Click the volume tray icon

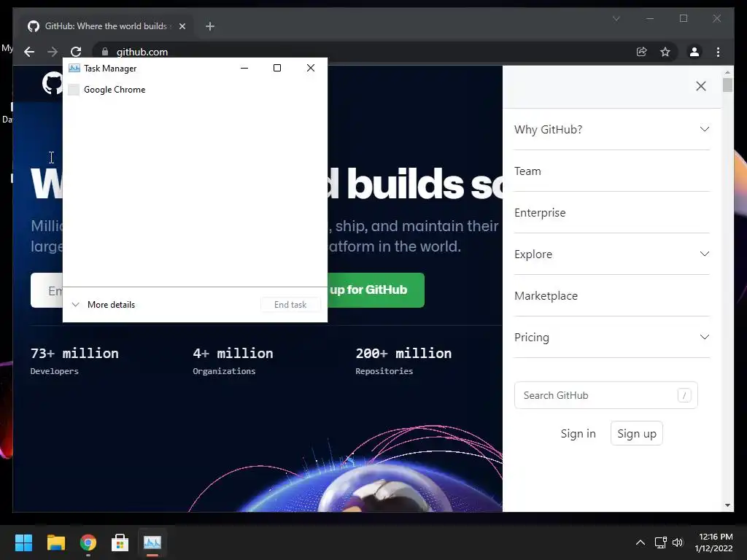678,542
